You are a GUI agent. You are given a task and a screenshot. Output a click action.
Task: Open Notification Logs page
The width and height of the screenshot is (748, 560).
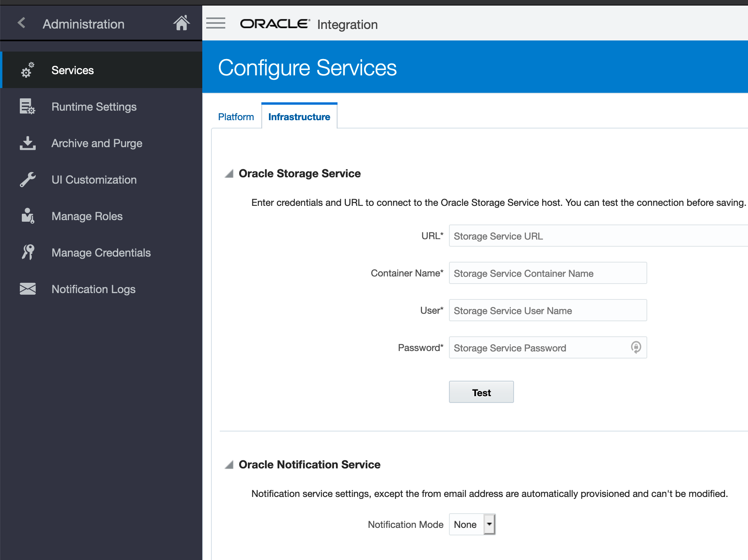[x=102, y=289]
